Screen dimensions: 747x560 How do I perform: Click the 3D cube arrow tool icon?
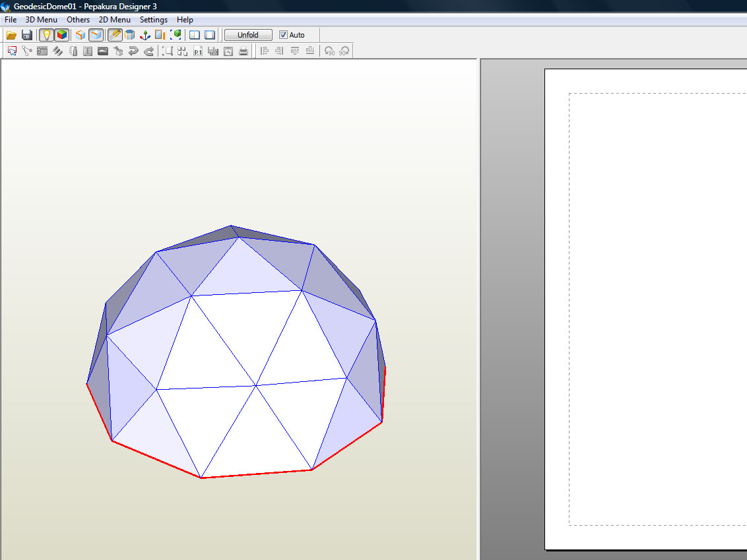[x=118, y=51]
